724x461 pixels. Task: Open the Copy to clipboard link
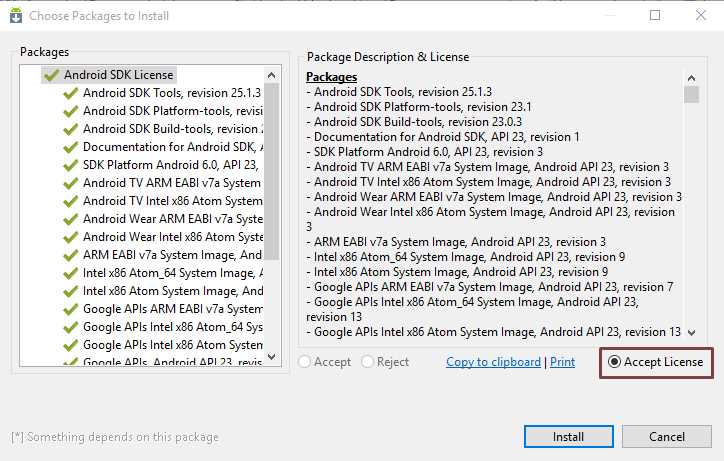[x=493, y=362]
